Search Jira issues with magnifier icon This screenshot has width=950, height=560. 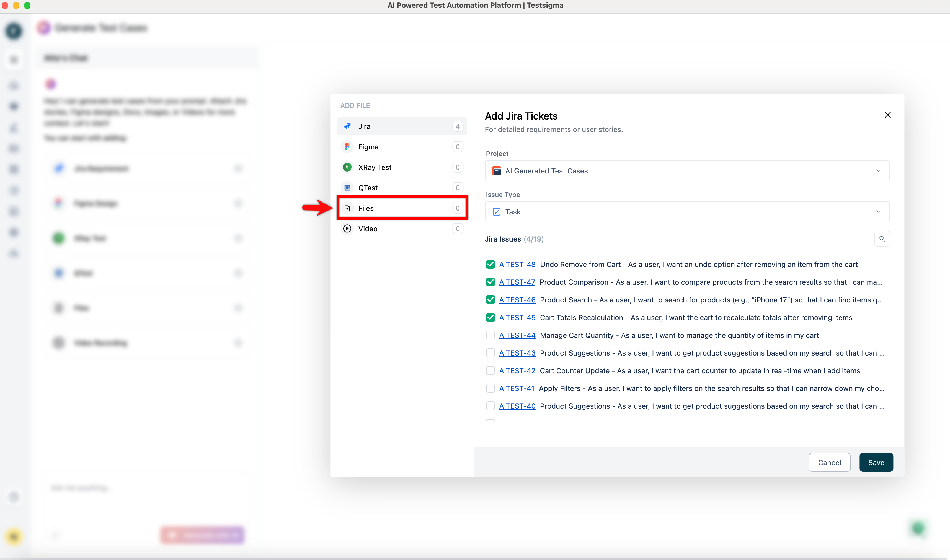[x=882, y=239]
